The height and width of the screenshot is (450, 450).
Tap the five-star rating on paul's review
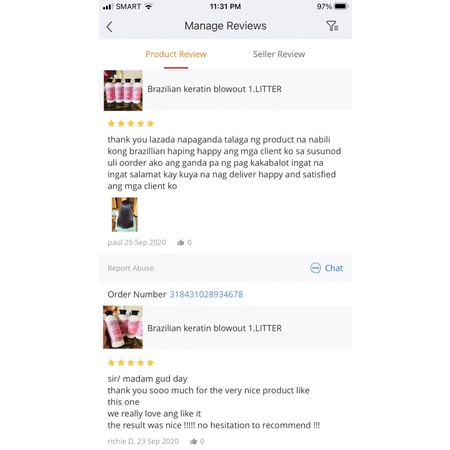tap(131, 124)
